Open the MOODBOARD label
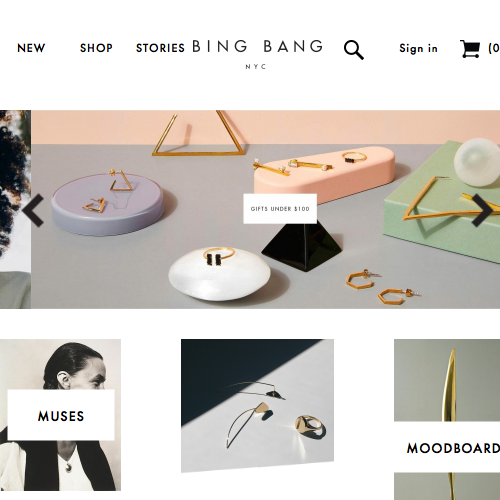The height and width of the screenshot is (500, 500). (453, 448)
